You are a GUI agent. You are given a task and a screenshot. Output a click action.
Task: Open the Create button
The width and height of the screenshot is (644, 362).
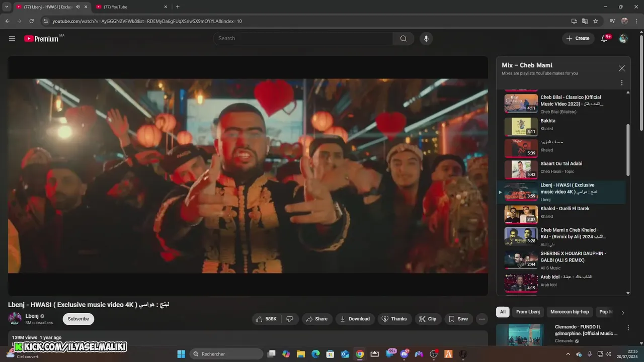point(578,38)
